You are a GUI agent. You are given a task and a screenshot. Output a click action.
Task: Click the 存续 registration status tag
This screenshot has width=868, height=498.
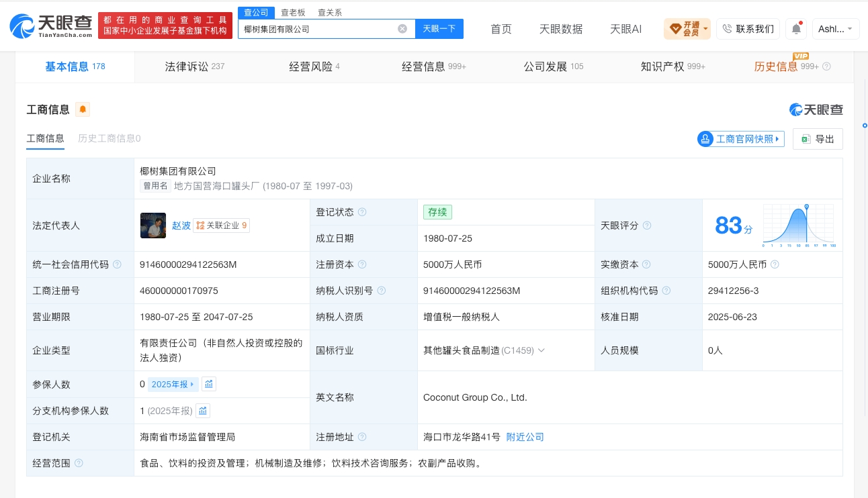(437, 212)
